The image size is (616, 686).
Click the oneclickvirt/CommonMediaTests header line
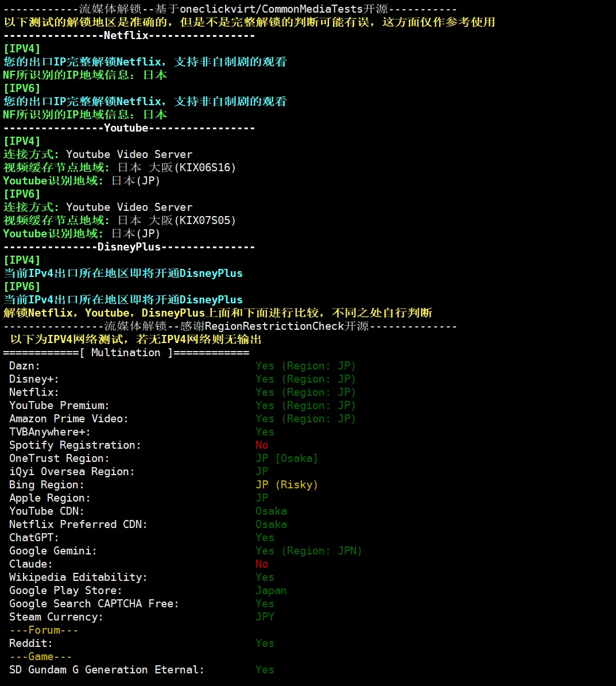pyautogui.click(x=230, y=9)
